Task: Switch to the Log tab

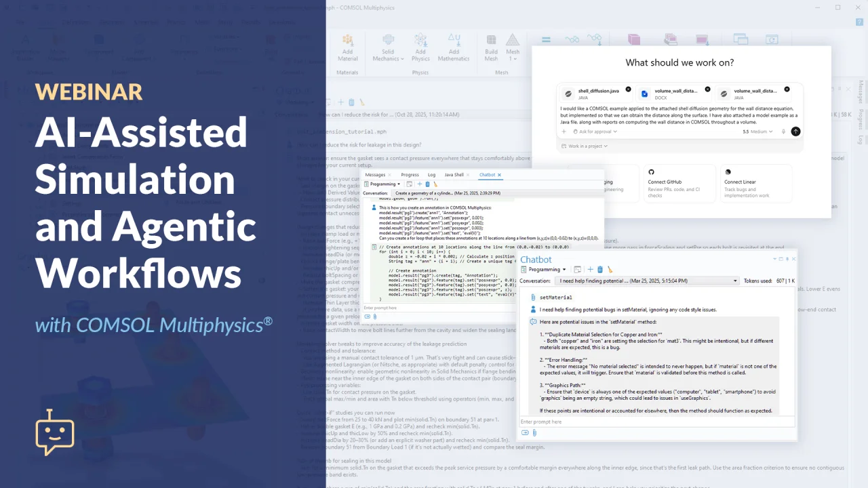Action: point(431,175)
